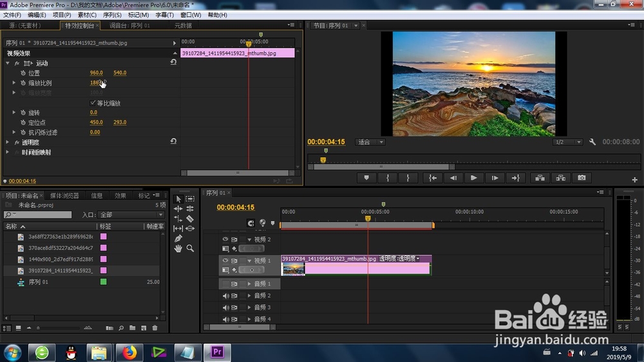Mute Audio 3 track speaker
644x362 pixels.
pos(225,307)
